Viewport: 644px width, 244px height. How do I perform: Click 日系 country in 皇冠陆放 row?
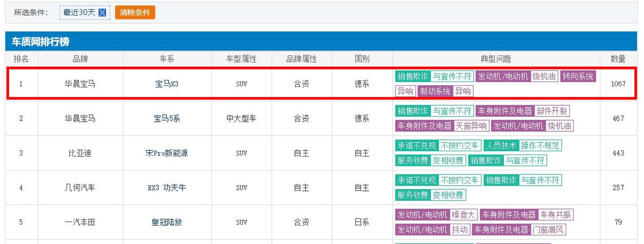[362, 222]
